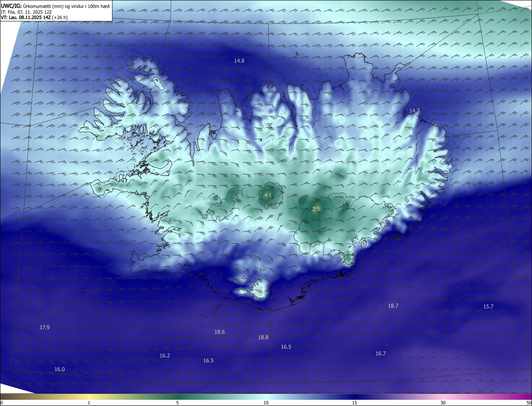Viewport: 532px width, 406px height.
Task: Click the 18.6 value south of Iceland
Action: pos(219,332)
